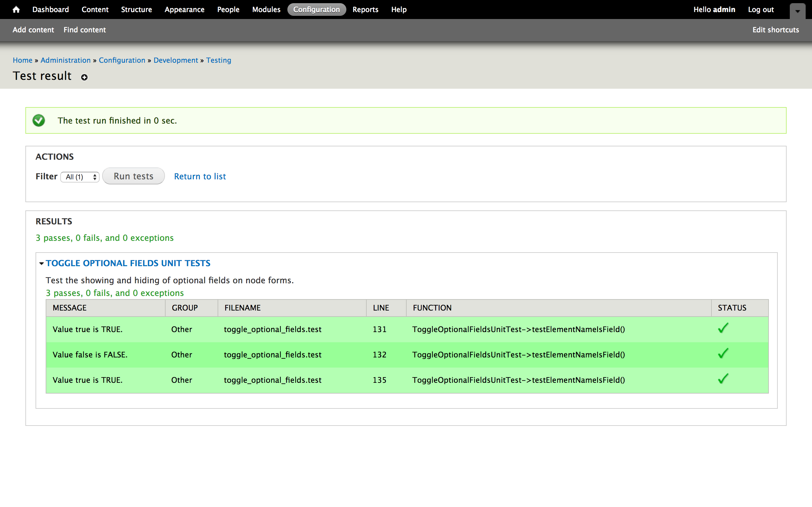Click the pass checkmark on line 135 row
812x507 pixels.
[x=723, y=379]
